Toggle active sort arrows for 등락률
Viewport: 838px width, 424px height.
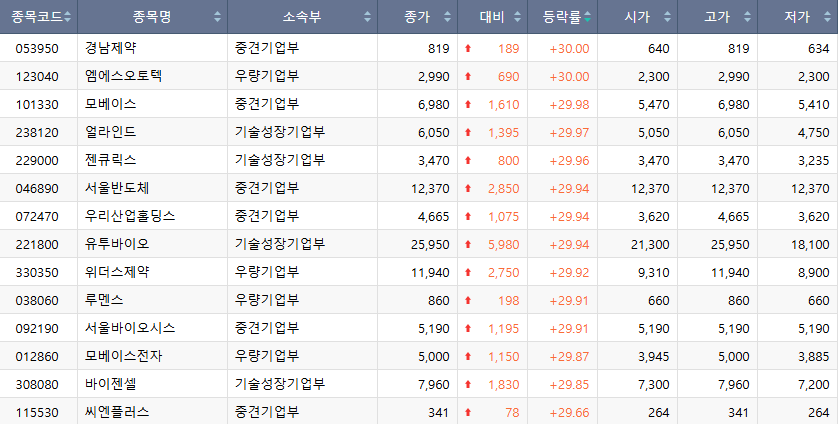pos(587,17)
